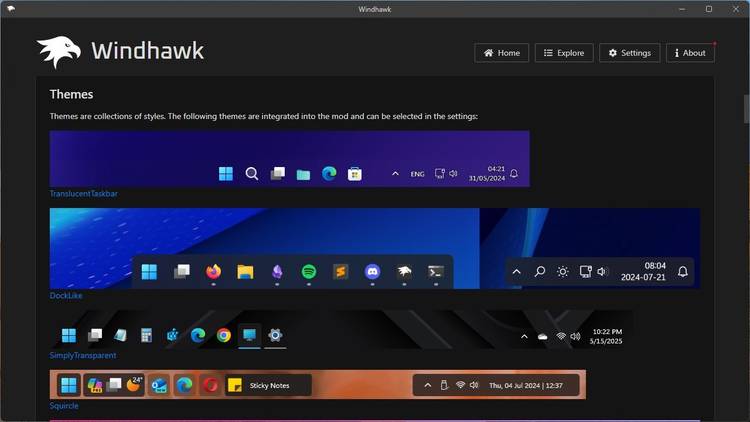Click Edge icon in TranslucentTaskbar preview
750x422 pixels.
[329, 173]
